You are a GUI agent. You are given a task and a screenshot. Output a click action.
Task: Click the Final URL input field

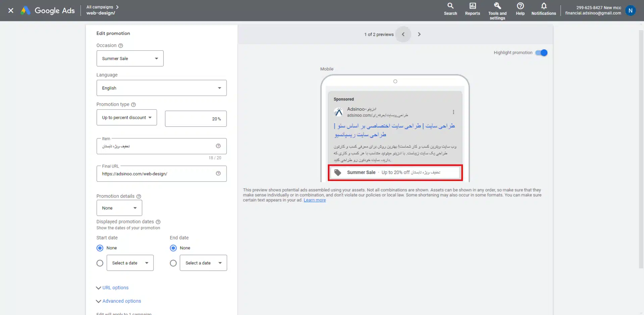point(161,174)
